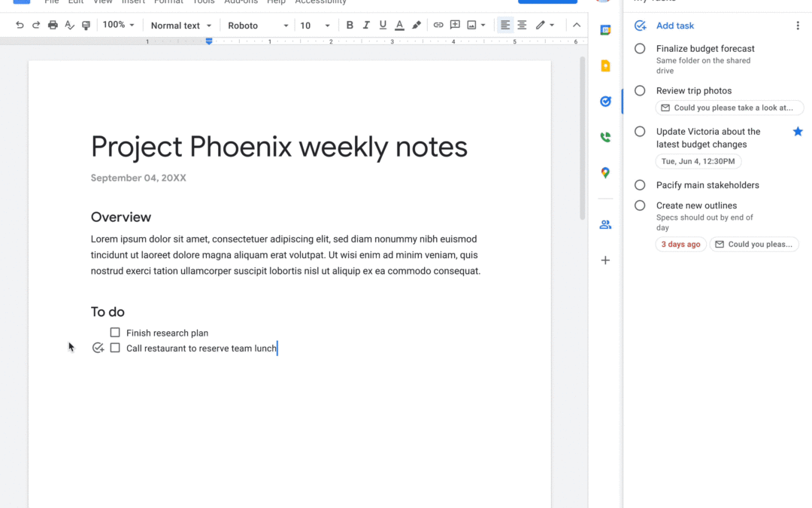Screen dimensions: 812x508
Task: Click the Redo arrow icon
Action: tap(36, 25)
